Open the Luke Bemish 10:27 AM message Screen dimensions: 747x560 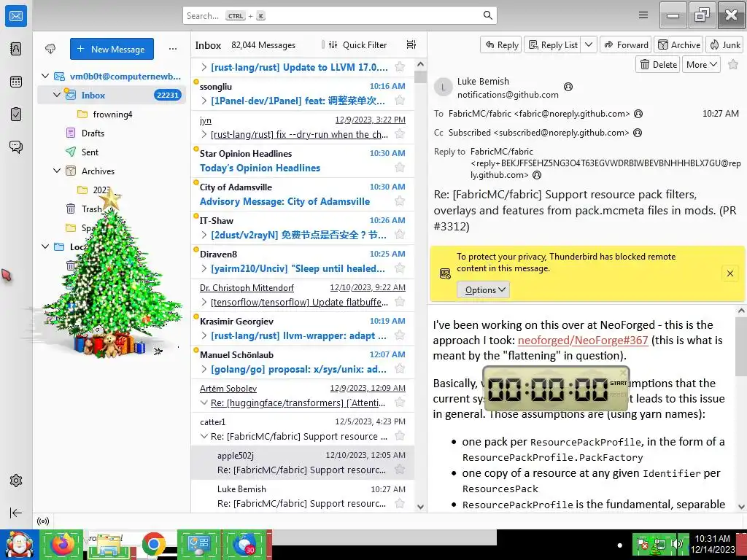coord(303,496)
